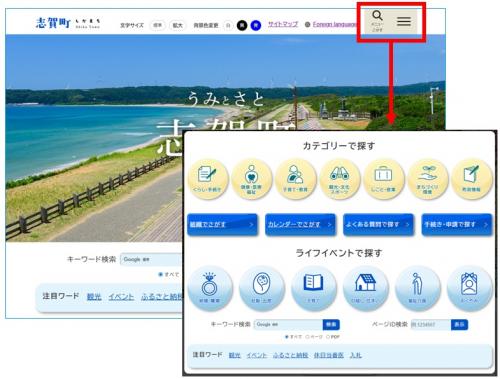
Task: Choose the black background color swatch
Action: click(242, 25)
